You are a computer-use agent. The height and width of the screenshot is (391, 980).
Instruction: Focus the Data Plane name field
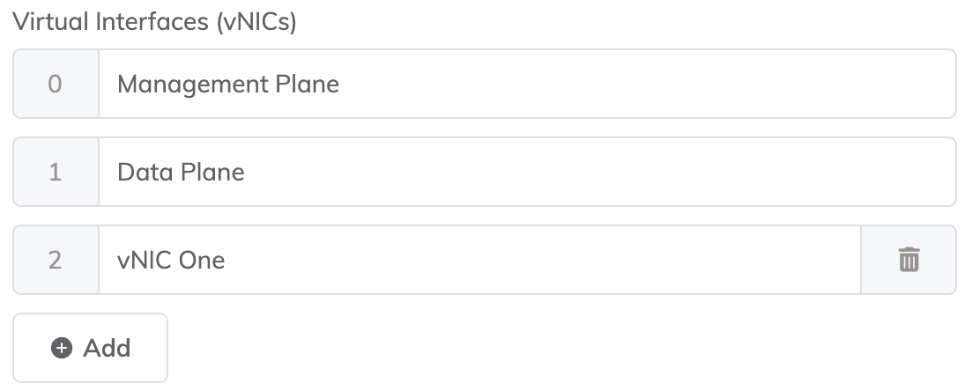[526, 172]
